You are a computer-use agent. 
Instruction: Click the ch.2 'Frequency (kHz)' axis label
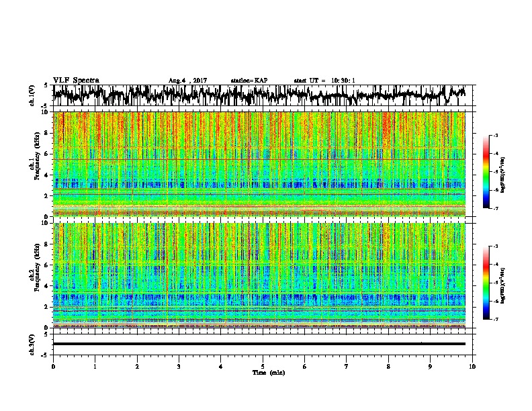[37, 267]
